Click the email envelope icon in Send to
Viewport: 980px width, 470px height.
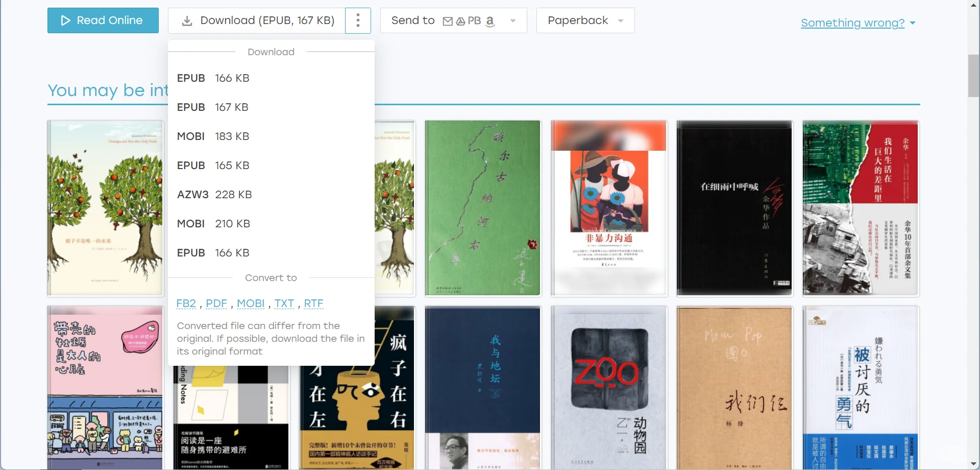click(448, 21)
